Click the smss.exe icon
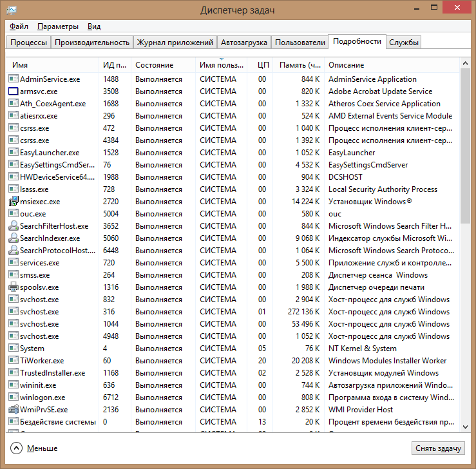Image resolution: width=476 pixels, height=469 pixels. pos(14,274)
